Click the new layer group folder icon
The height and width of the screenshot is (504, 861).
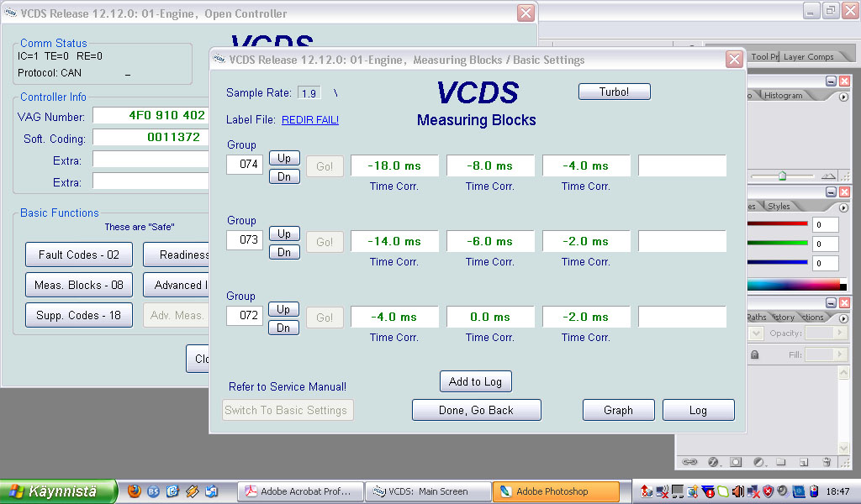pos(781,461)
